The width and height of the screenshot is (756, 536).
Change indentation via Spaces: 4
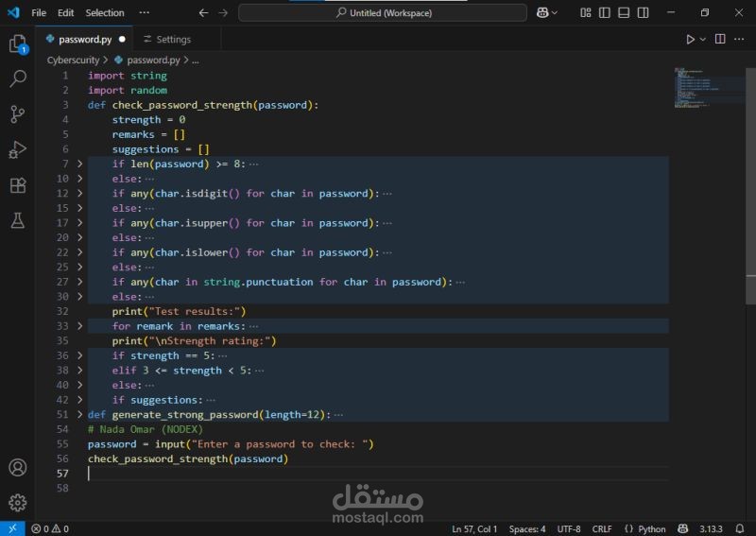tap(527, 528)
